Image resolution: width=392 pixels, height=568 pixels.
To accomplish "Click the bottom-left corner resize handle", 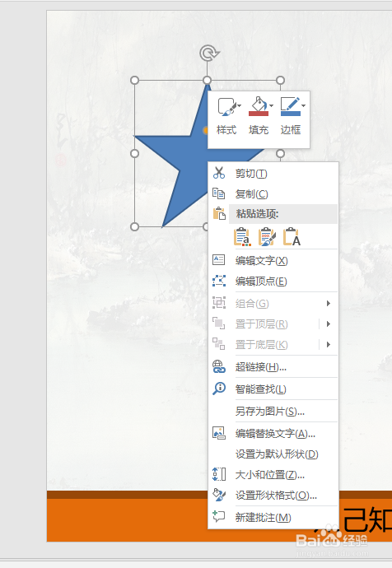I will point(134,226).
